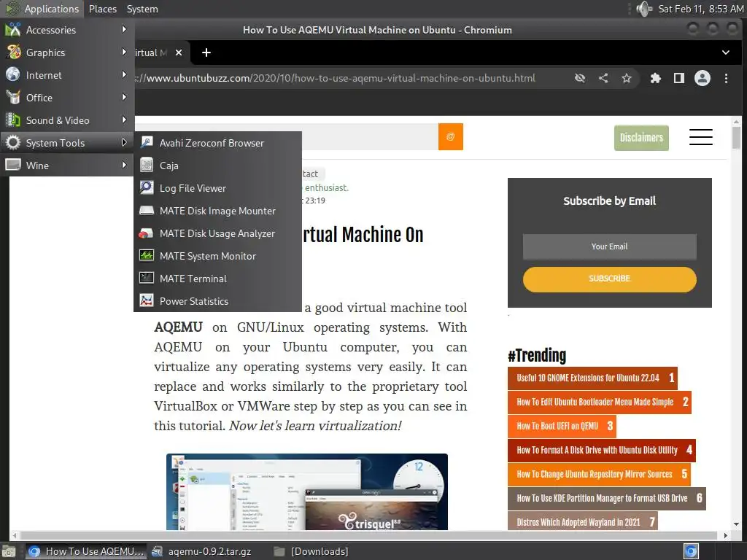747x560 pixels.
Task: Click the volume speaker icon in panel
Action: 643,9
